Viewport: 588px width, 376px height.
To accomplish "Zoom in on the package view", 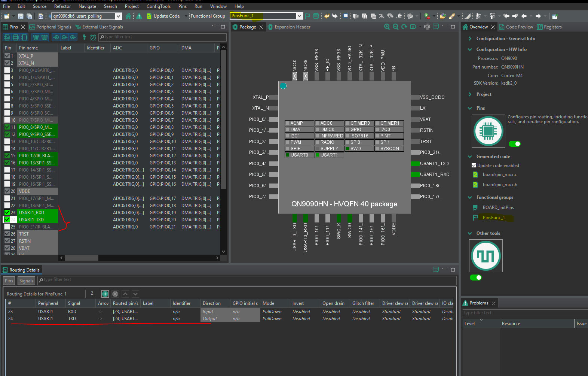I will (387, 27).
